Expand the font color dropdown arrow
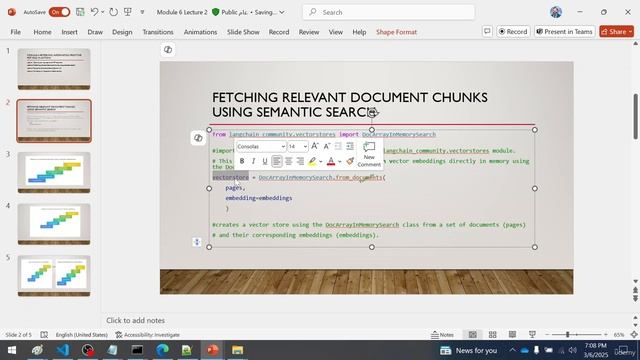This screenshot has width=640, height=360. [x=340, y=162]
